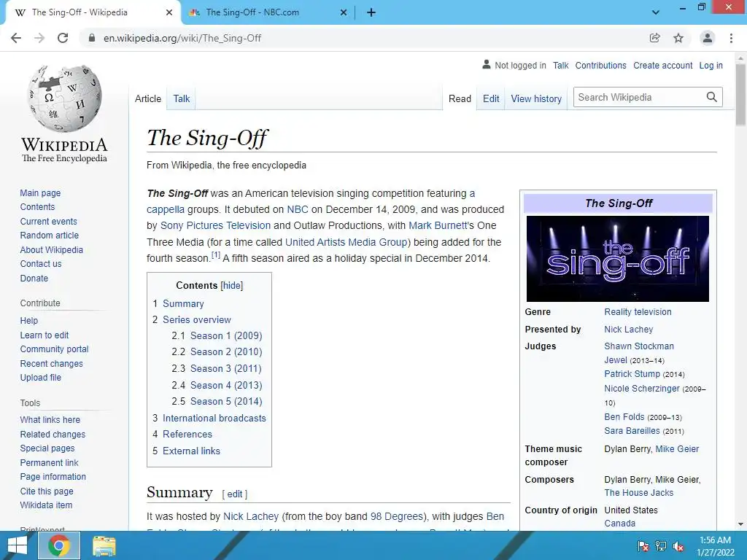
Task: Open the Chrome three-dot menu
Action: click(x=731, y=38)
